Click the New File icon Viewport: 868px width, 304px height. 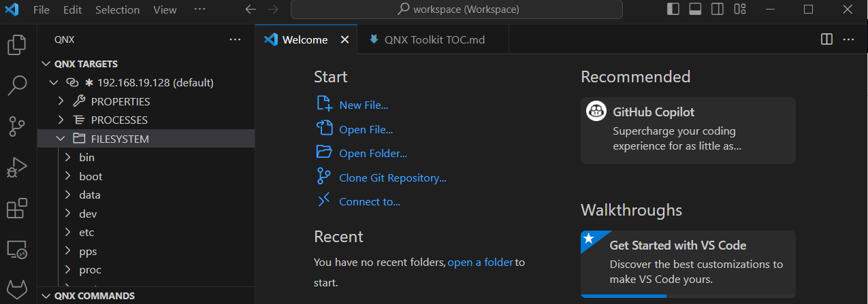[324, 104]
